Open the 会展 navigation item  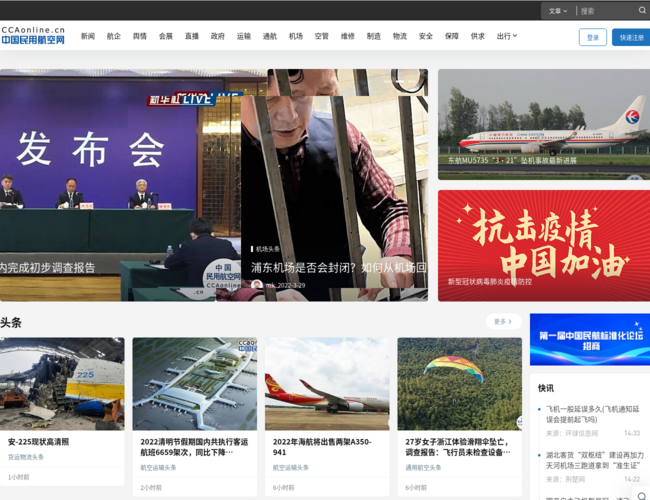point(166,36)
